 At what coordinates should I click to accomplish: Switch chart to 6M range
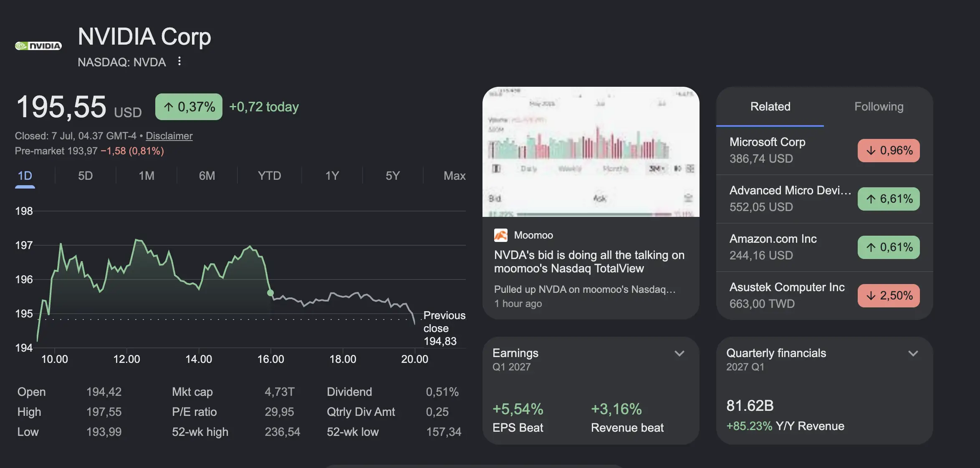pos(207,176)
